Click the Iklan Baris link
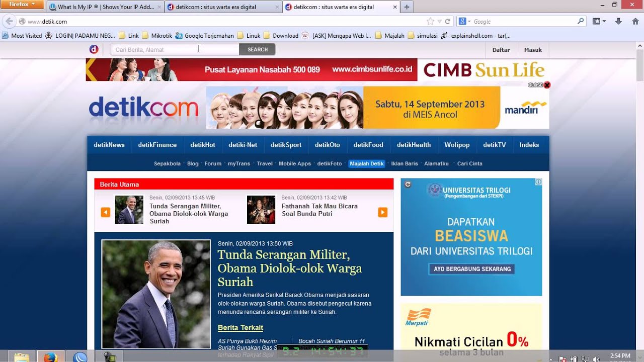 click(405, 163)
